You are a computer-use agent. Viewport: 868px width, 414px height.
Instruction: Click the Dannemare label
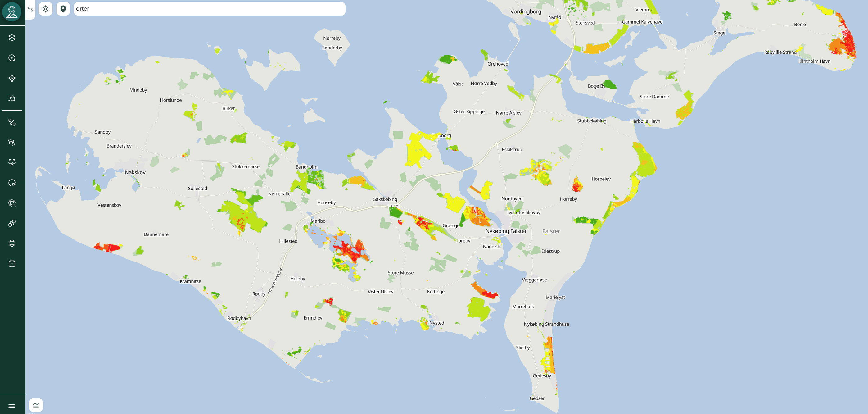pyautogui.click(x=156, y=234)
